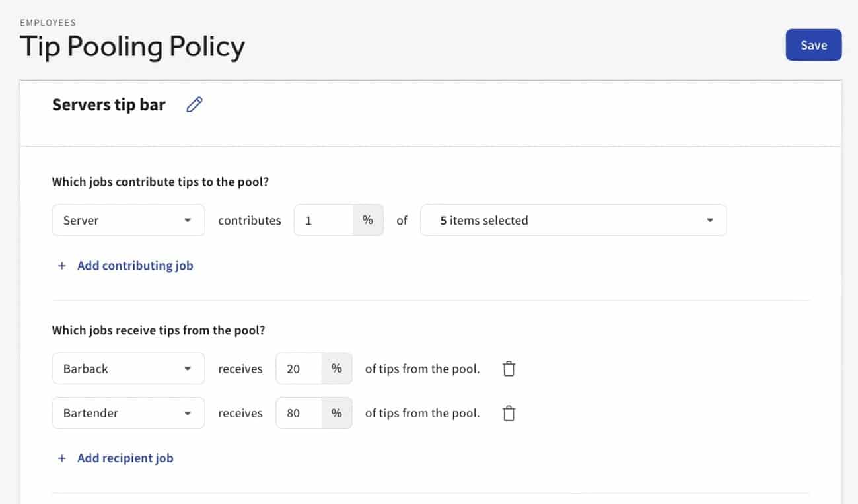Click the percent symbol beside Bartender's 80
858x504 pixels.
point(337,413)
